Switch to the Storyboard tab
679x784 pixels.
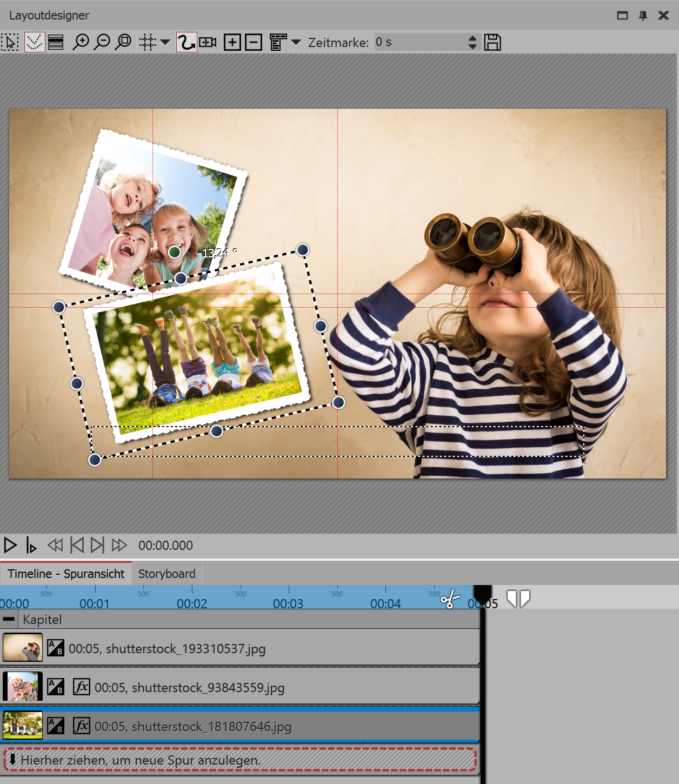click(167, 573)
